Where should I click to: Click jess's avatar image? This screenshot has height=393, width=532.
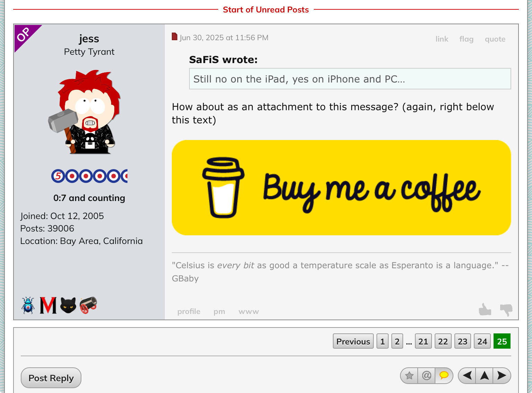[x=85, y=112]
